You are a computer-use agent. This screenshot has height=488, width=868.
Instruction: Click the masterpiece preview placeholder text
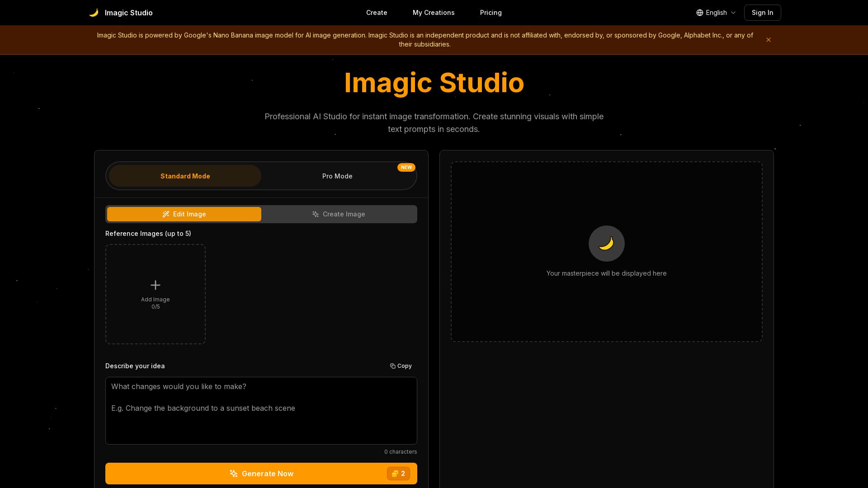606,273
